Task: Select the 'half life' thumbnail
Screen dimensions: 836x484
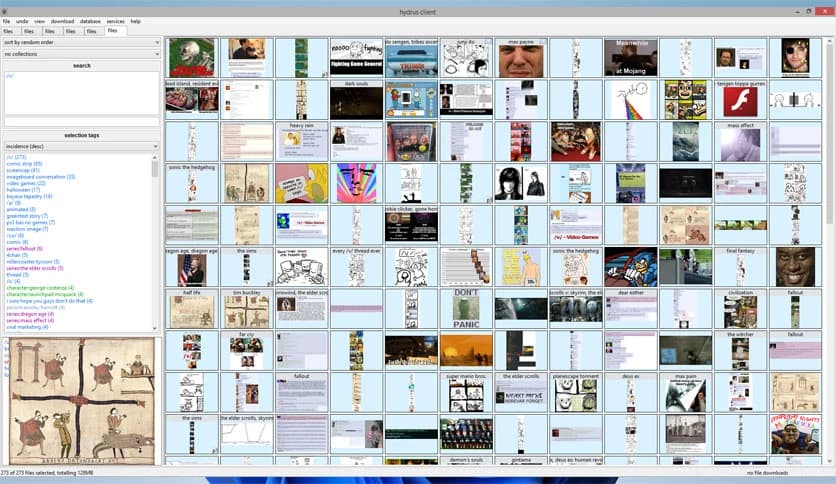Action: 191,309
